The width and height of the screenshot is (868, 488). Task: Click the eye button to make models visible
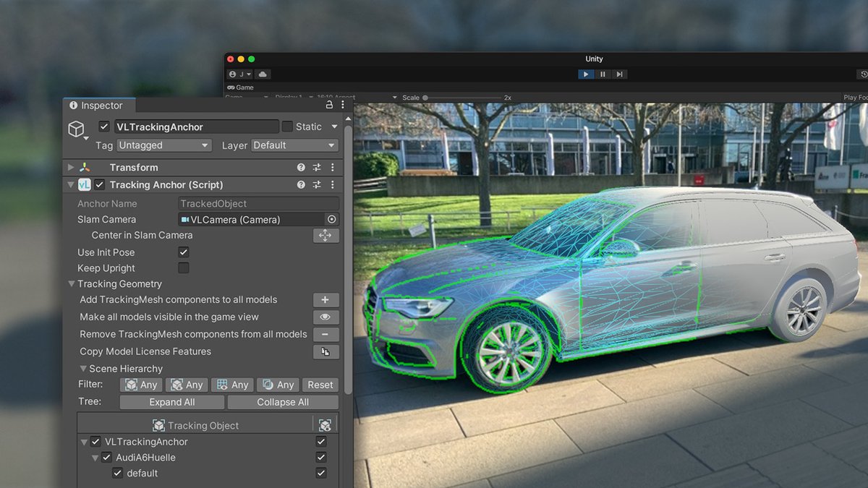click(325, 317)
